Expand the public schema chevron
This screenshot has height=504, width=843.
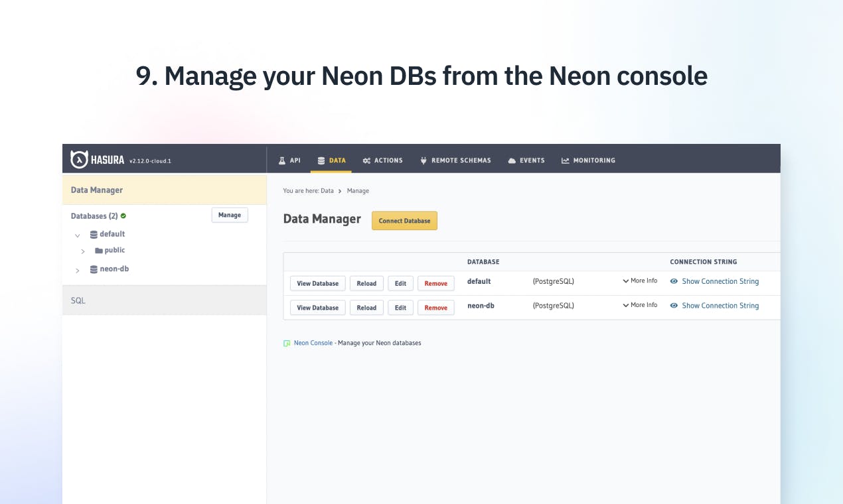(83, 252)
